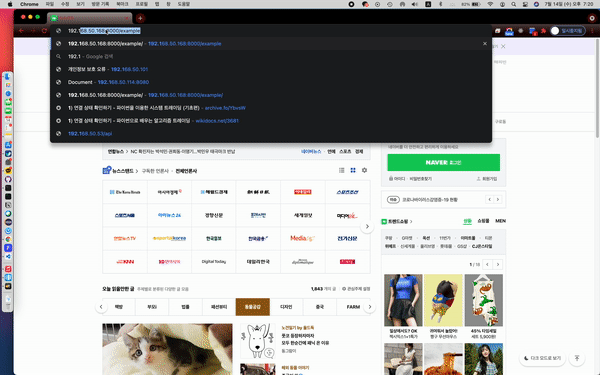Open the news ticker headline link
Image resolution: width=600 pixels, height=375 pixels.
tap(183, 152)
